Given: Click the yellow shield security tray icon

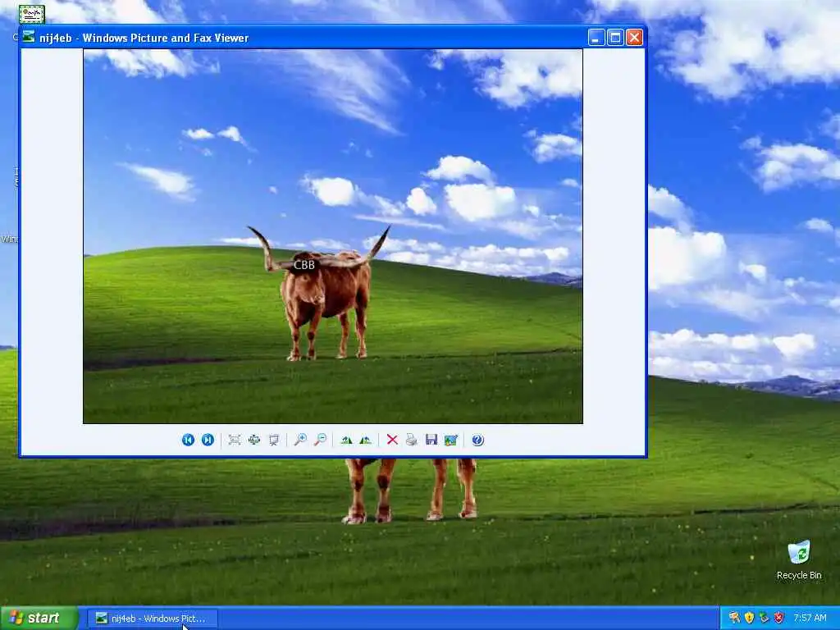Looking at the screenshot, I should (749, 619).
